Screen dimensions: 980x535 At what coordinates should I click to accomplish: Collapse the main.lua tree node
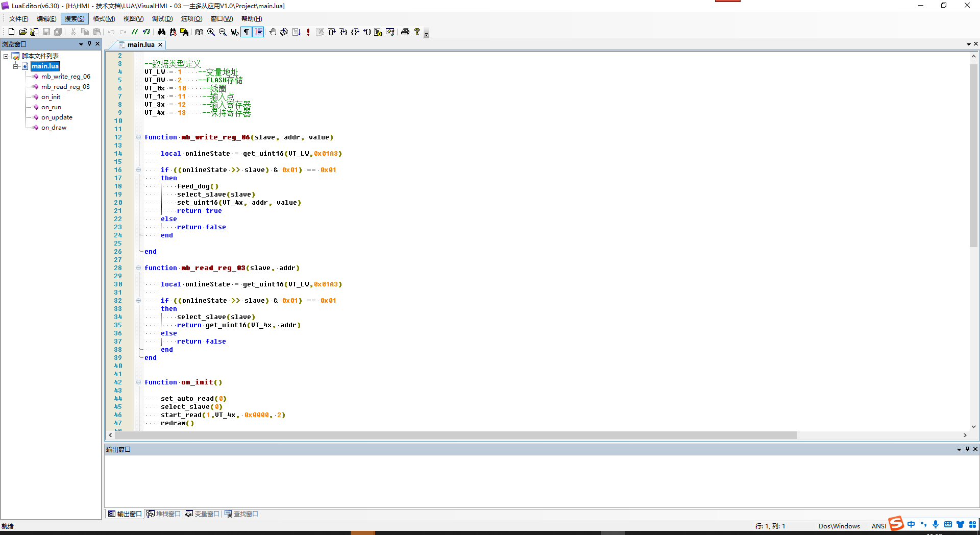tap(16, 66)
